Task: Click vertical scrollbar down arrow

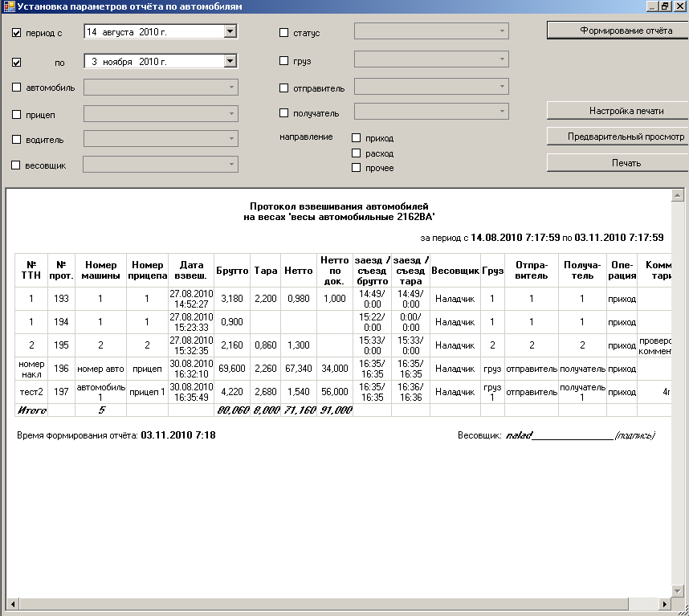Action: point(677,591)
